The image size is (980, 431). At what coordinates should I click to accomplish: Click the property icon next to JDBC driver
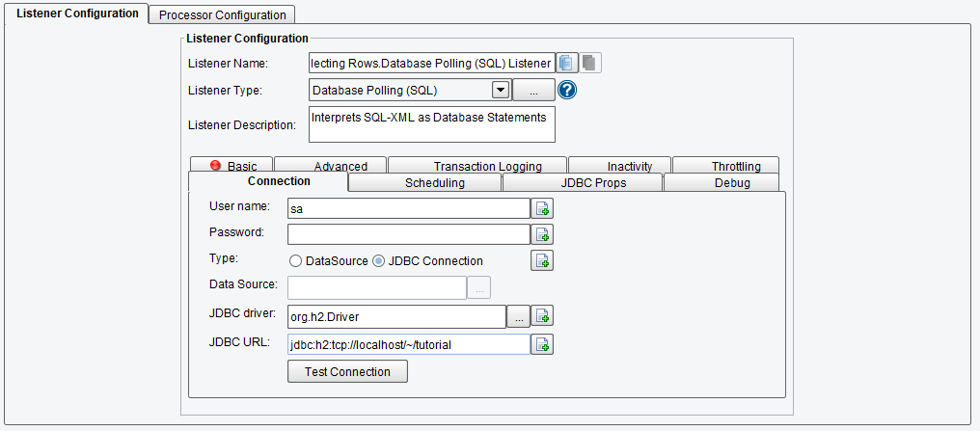pos(542,316)
